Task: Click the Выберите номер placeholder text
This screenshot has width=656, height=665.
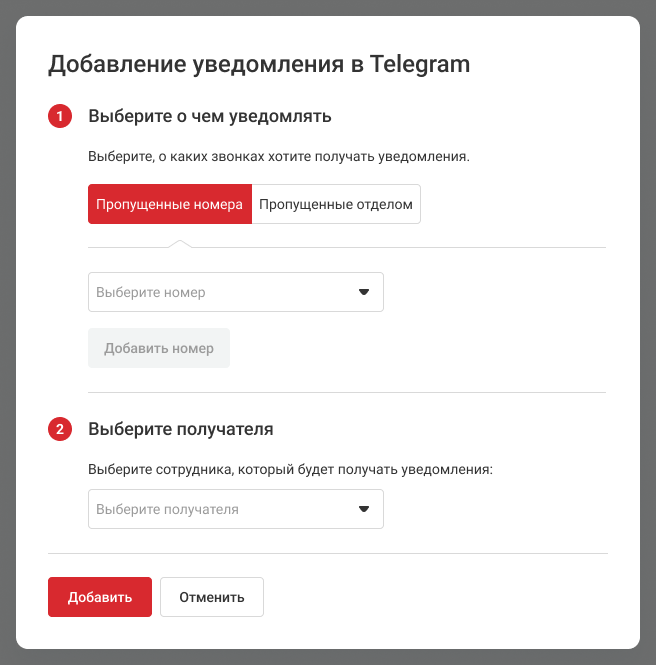Action: [151, 293]
